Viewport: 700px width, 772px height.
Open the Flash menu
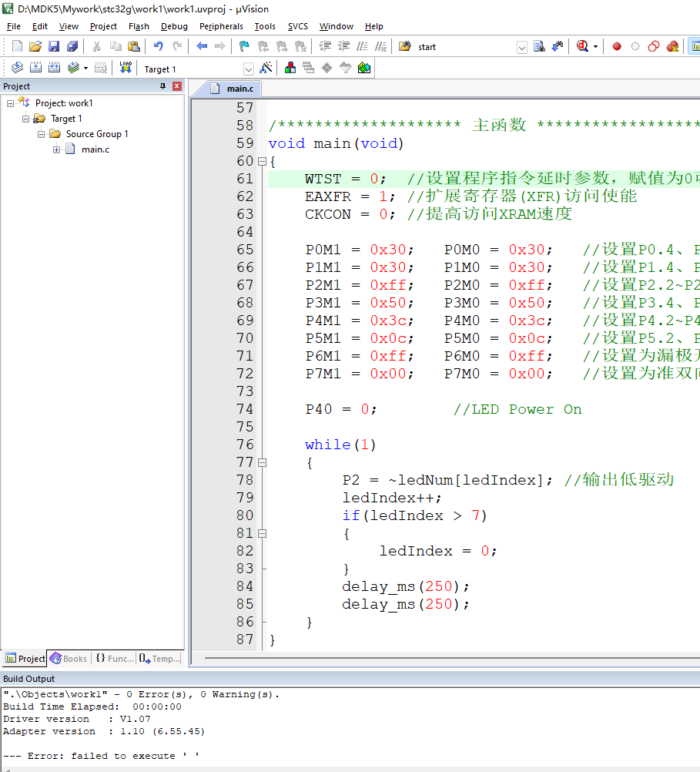coord(139,26)
